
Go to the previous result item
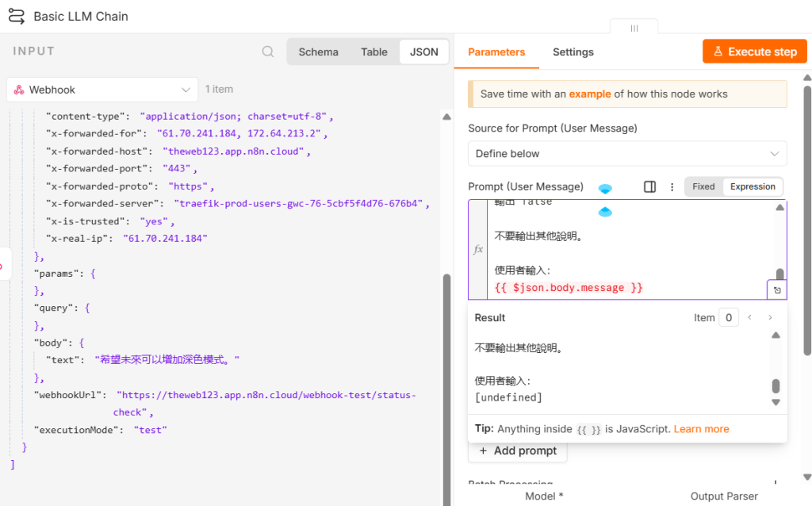pos(749,317)
